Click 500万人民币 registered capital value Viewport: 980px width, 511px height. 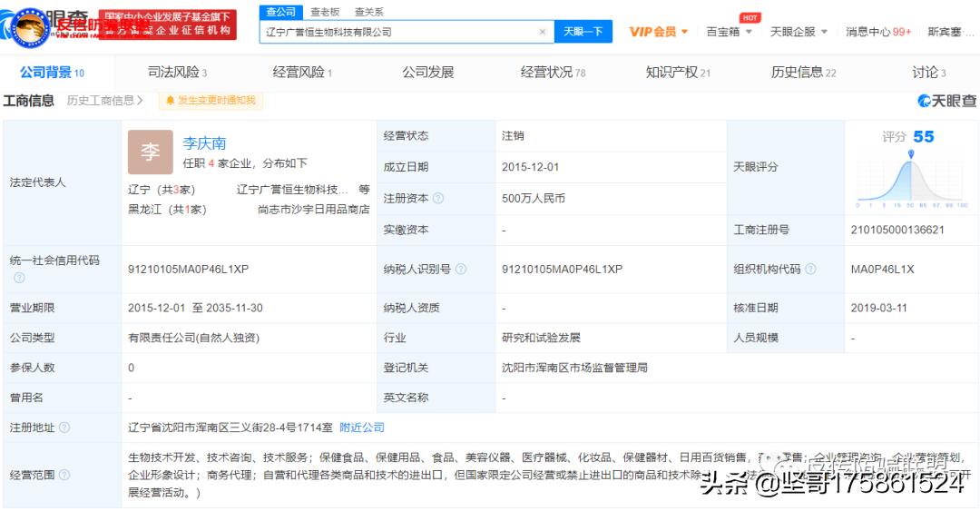click(x=534, y=198)
